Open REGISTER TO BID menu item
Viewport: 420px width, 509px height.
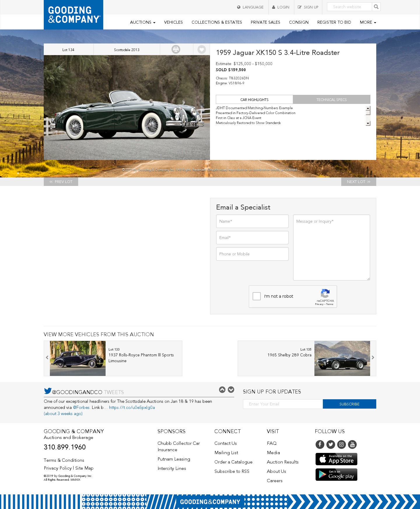click(x=334, y=22)
